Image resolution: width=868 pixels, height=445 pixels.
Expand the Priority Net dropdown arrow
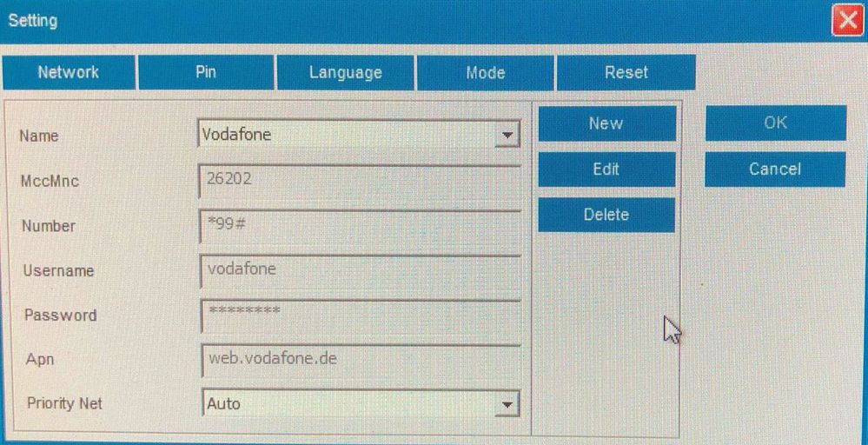[x=507, y=405]
